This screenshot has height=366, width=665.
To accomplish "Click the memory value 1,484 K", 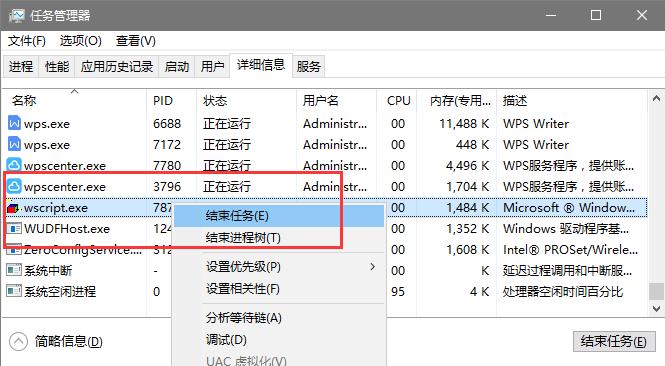I will 467,207.
